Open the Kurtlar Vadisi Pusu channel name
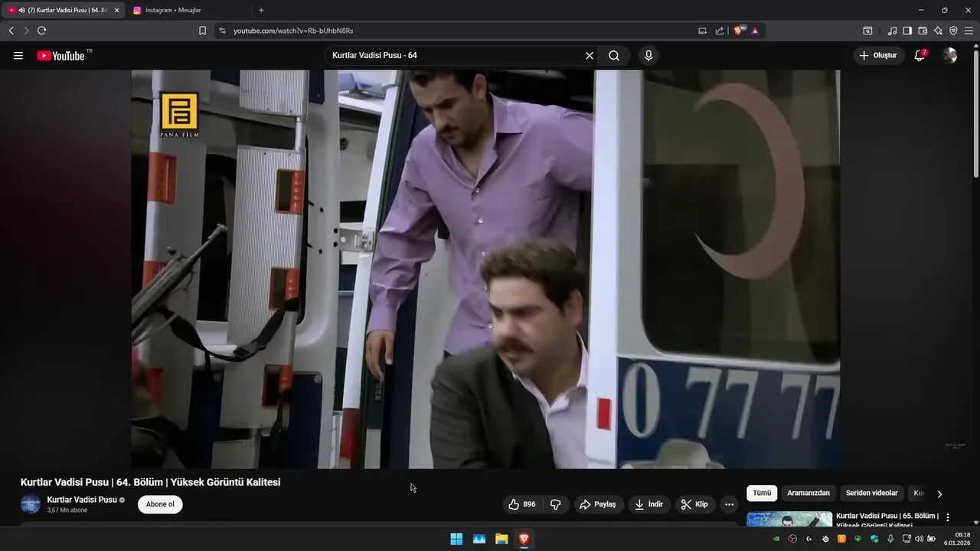980x551 pixels. point(82,500)
